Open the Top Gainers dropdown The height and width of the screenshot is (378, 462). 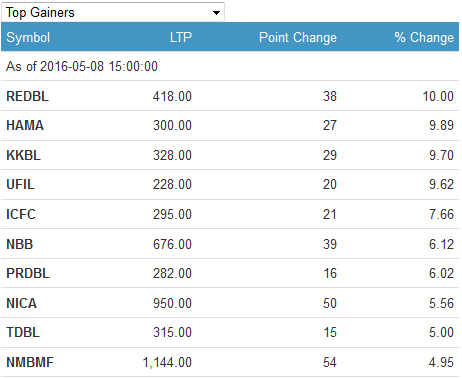coord(113,12)
